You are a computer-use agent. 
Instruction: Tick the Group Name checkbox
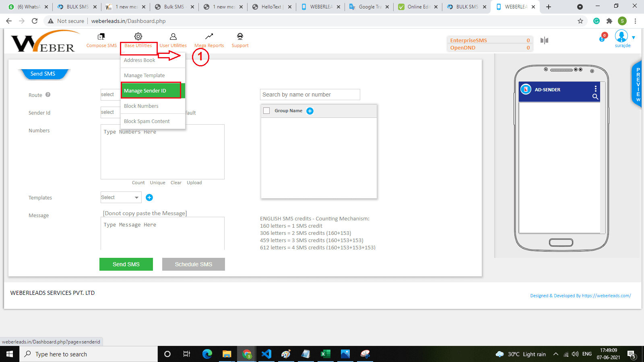pyautogui.click(x=266, y=111)
